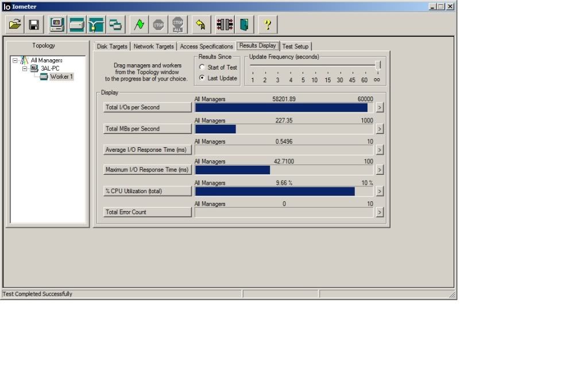Click the Maximum I/O Response Time progress bar
The width and height of the screenshot is (588, 368).
[284, 170]
